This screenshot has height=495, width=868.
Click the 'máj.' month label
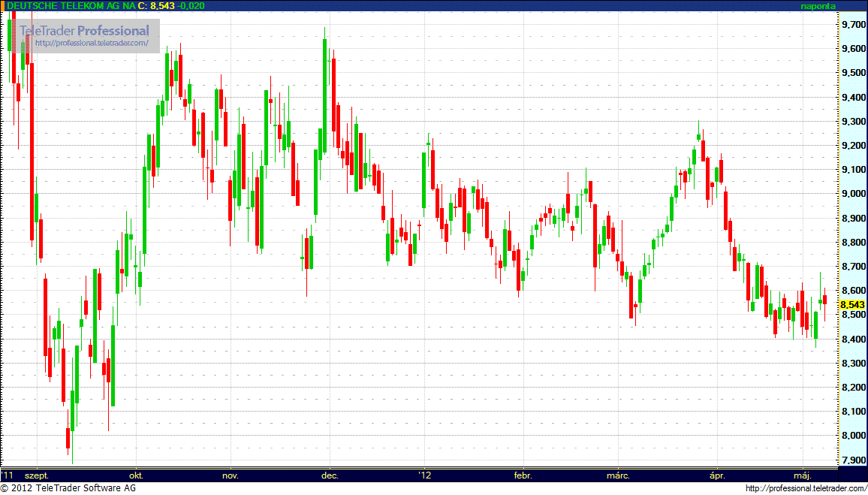[x=803, y=475]
